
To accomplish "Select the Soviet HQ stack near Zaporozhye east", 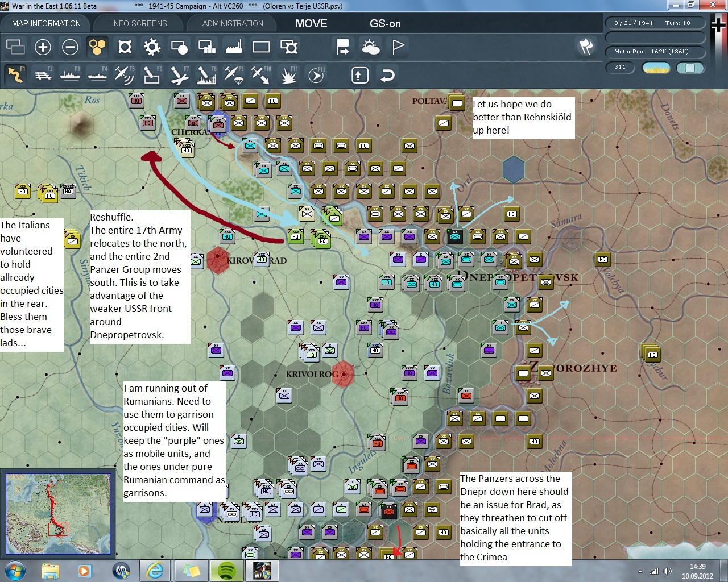I will coord(651,354).
